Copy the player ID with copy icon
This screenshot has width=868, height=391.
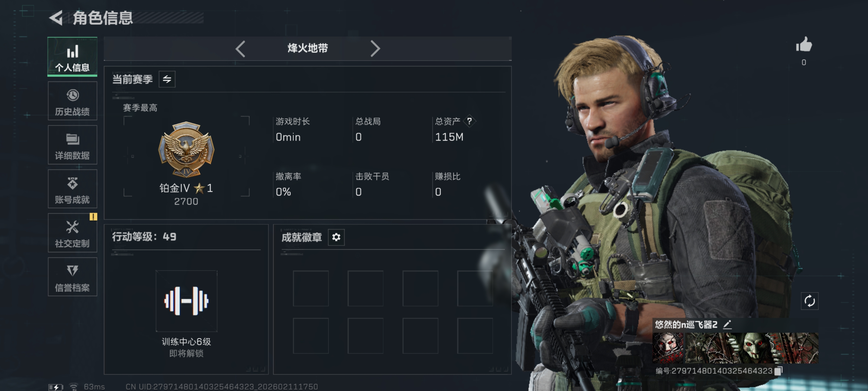pyautogui.click(x=778, y=371)
